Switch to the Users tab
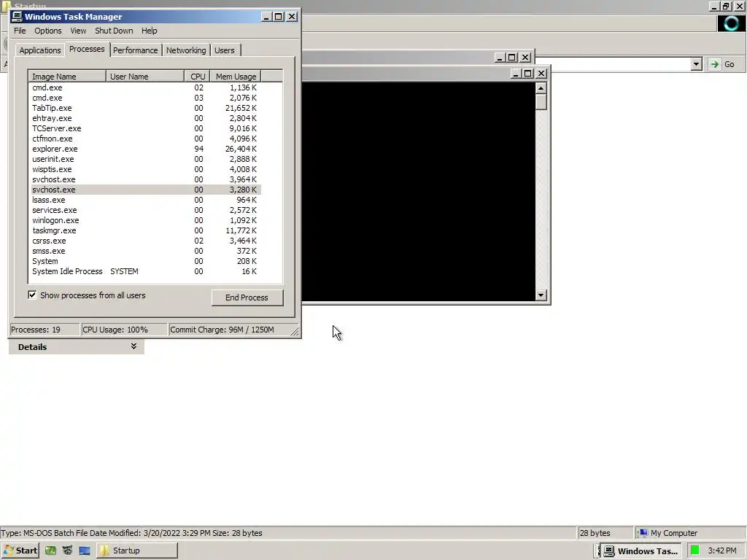The width and height of the screenshot is (747, 560). 225,50
